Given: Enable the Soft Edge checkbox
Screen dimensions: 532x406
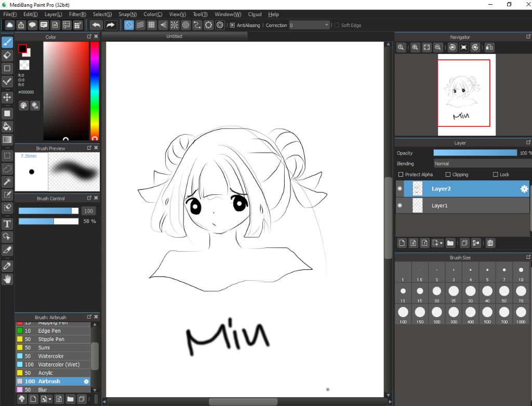Looking at the screenshot, I should tap(337, 25).
